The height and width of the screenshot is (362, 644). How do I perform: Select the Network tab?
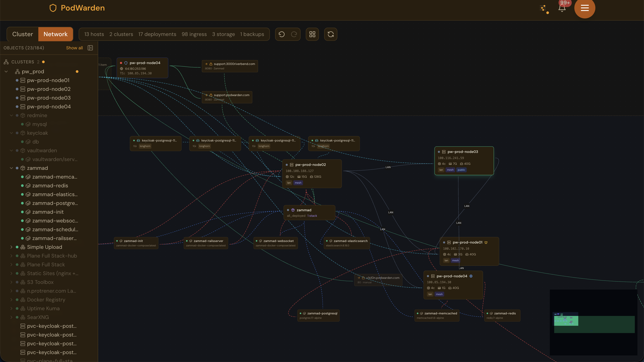(x=55, y=34)
